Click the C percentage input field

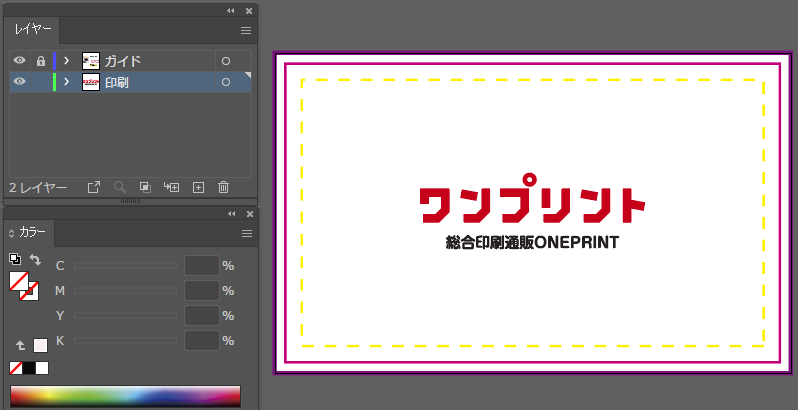tap(201, 266)
